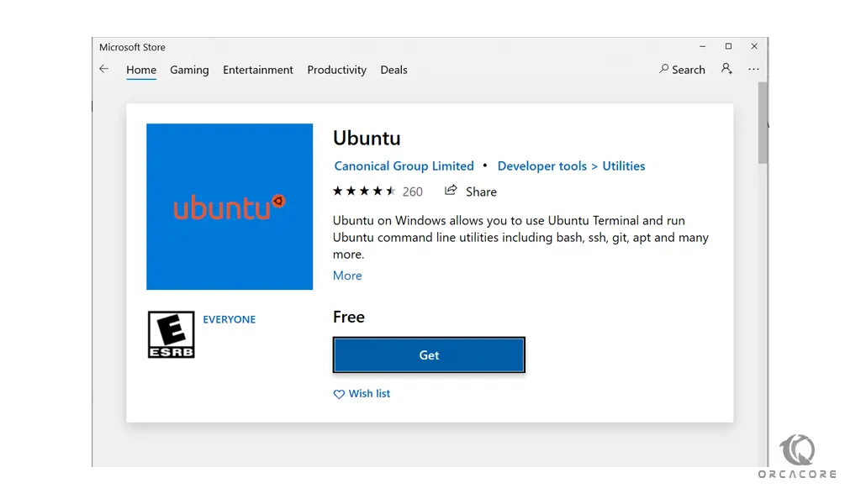Click the star rating with 260 reviews
This screenshot has width=861, height=504.
tap(378, 192)
